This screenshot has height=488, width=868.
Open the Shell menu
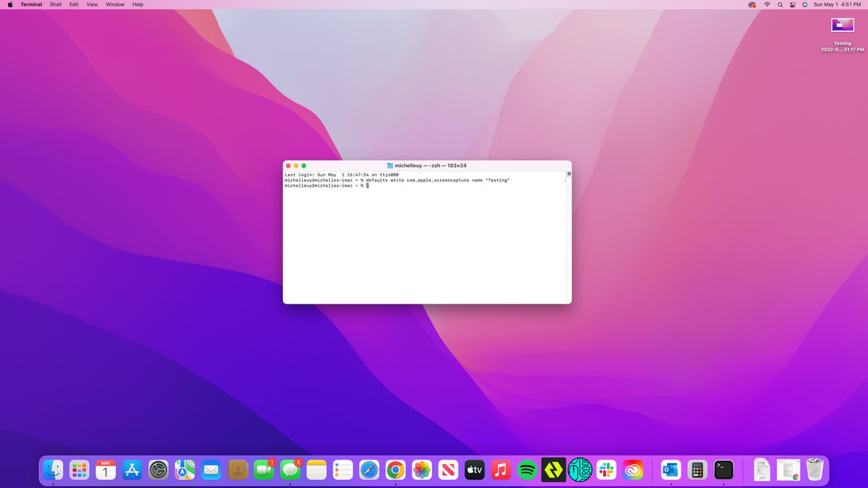click(x=55, y=4)
